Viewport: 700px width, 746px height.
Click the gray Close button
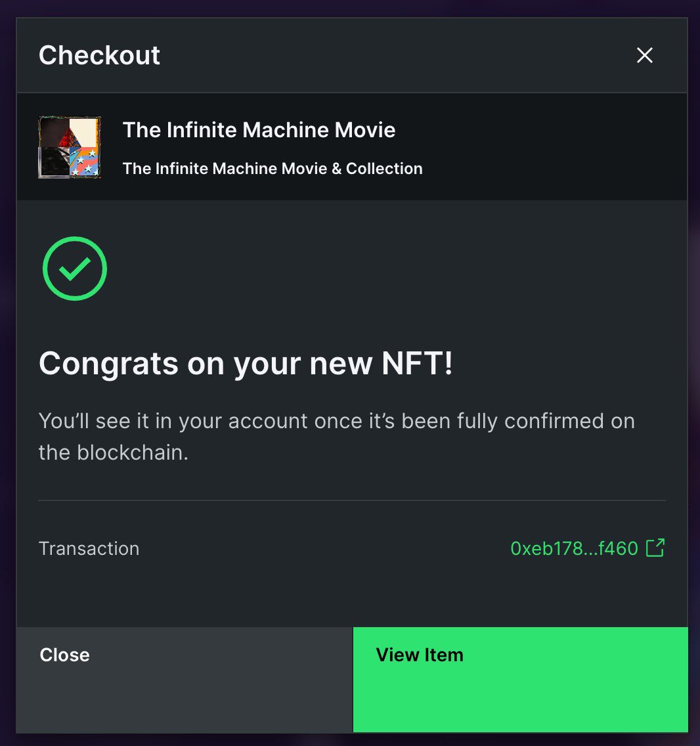click(184, 680)
